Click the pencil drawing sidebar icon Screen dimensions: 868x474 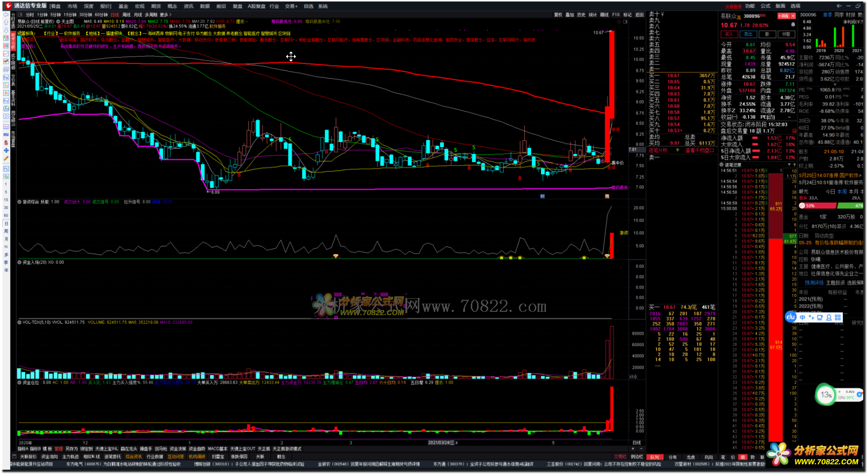tap(6, 158)
